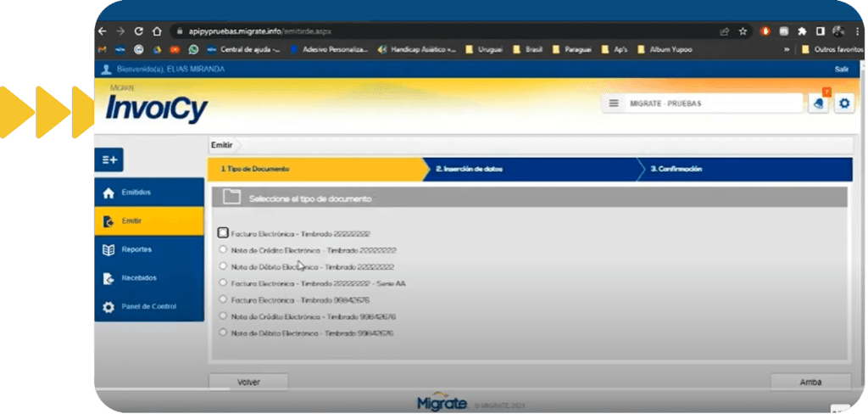The image size is (868, 419).
Task: Click the user icon beside Bienvenido
Action: 106,70
